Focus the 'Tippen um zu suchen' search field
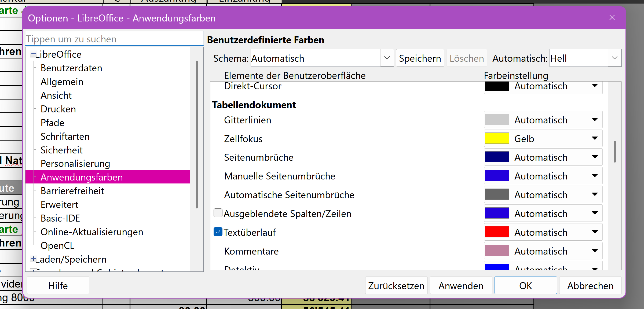The height and width of the screenshot is (309, 644). click(115, 39)
